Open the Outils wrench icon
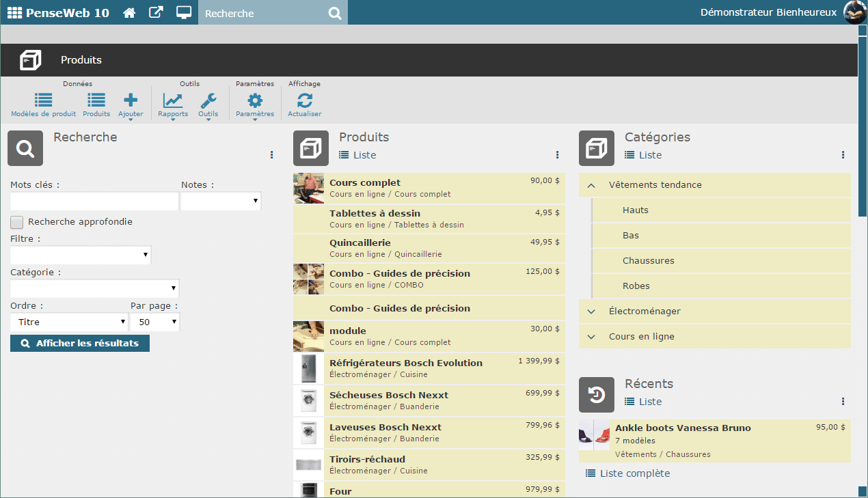 (208, 101)
